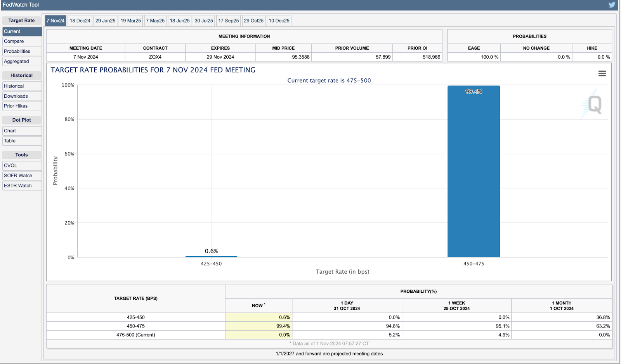Click the 450-475 blue probability bar
Viewport: 621px width, 364px height.
tap(474, 171)
